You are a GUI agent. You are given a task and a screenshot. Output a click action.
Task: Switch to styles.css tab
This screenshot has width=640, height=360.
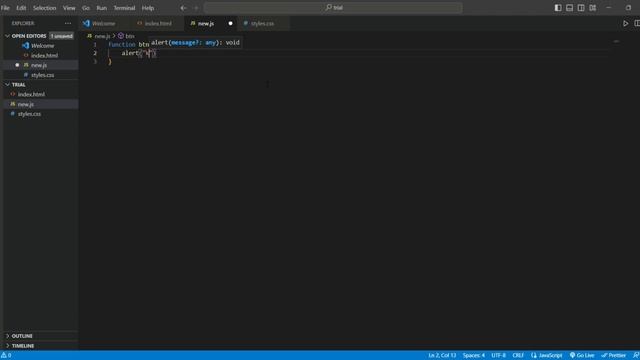[x=262, y=24]
